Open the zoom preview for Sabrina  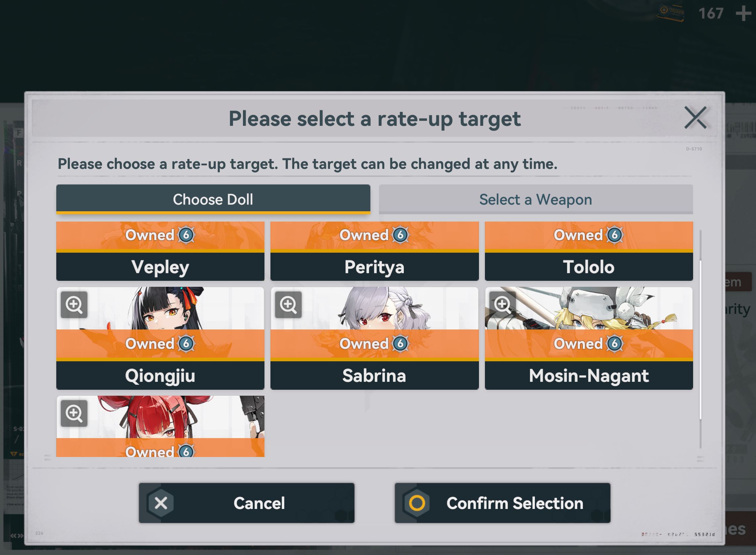coord(288,304)
